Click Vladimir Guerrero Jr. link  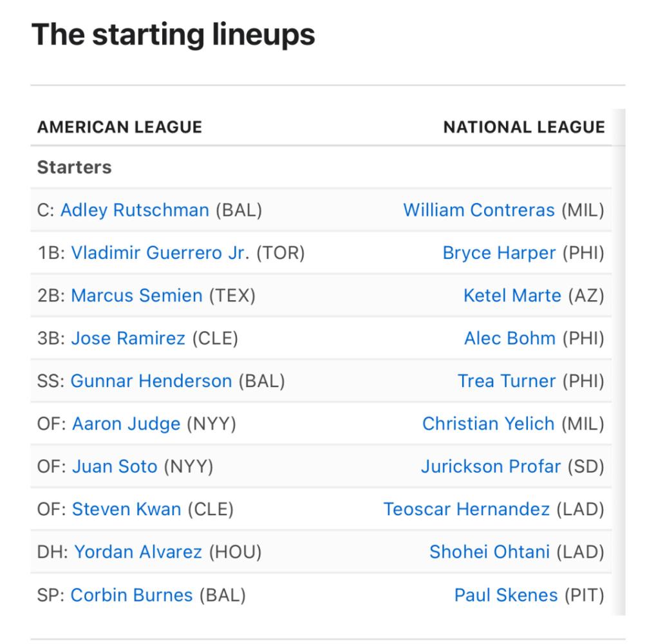click(160, 252)
